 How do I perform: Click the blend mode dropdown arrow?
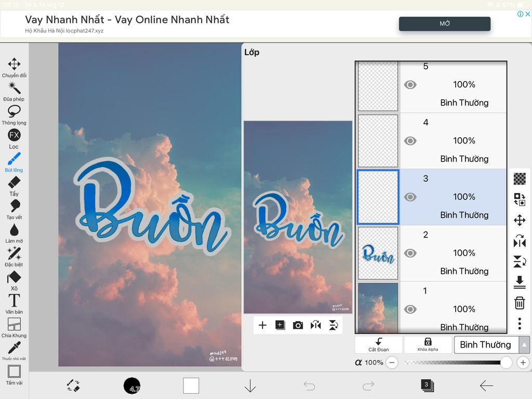(x=524, y=345)
